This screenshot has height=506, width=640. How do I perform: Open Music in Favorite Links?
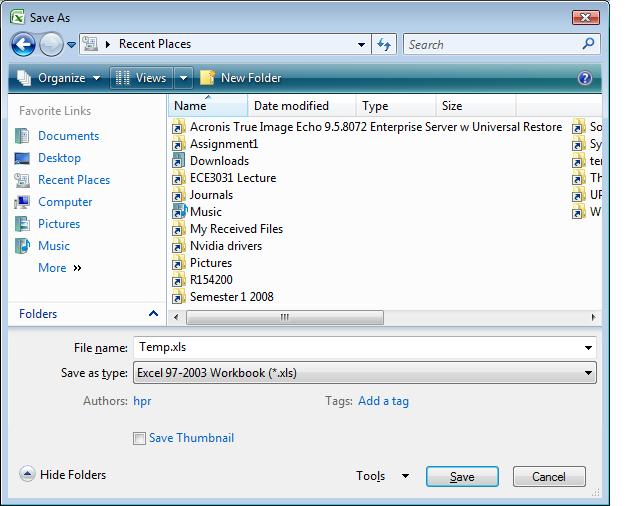point(54,246)
